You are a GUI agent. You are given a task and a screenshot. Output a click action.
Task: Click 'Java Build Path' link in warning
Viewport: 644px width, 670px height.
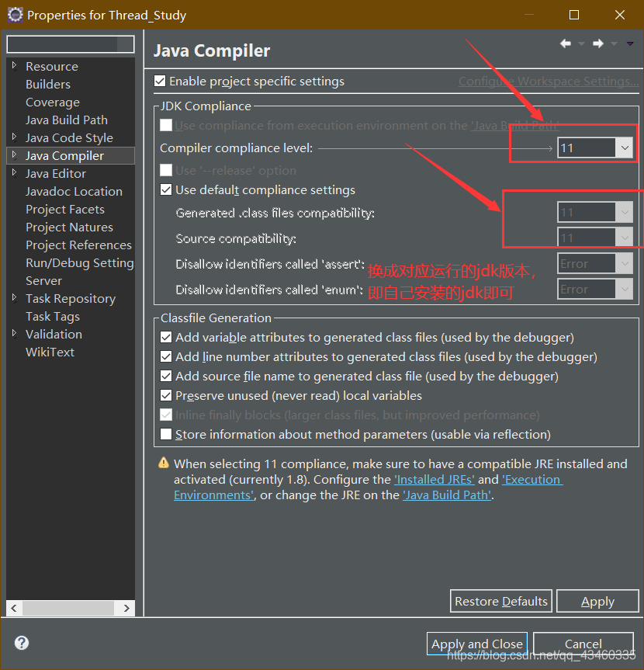coord(447,495)
